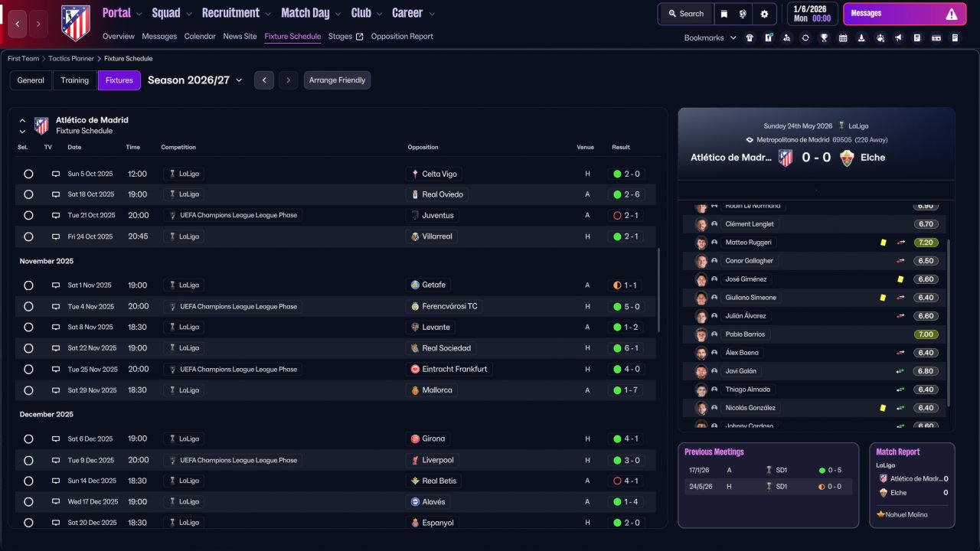Go back with the navigation back arrow
980x551 pixels.
tap(18, 24)
